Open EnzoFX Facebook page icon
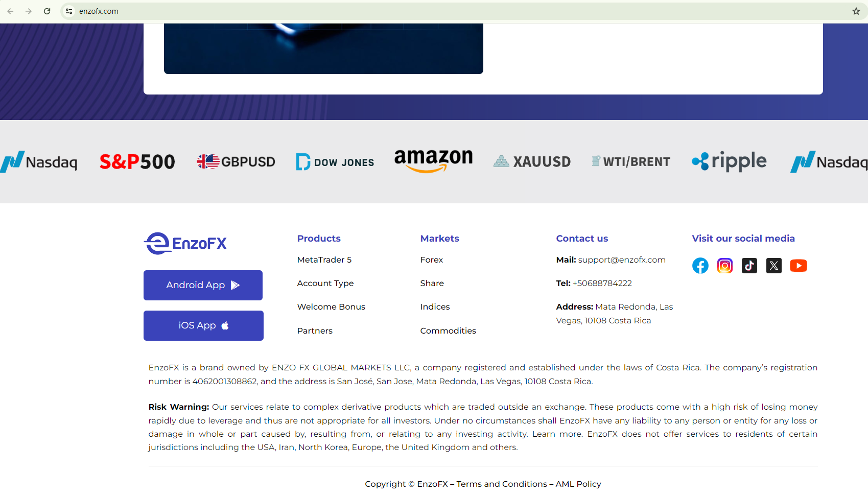 (x=700, y=266)
